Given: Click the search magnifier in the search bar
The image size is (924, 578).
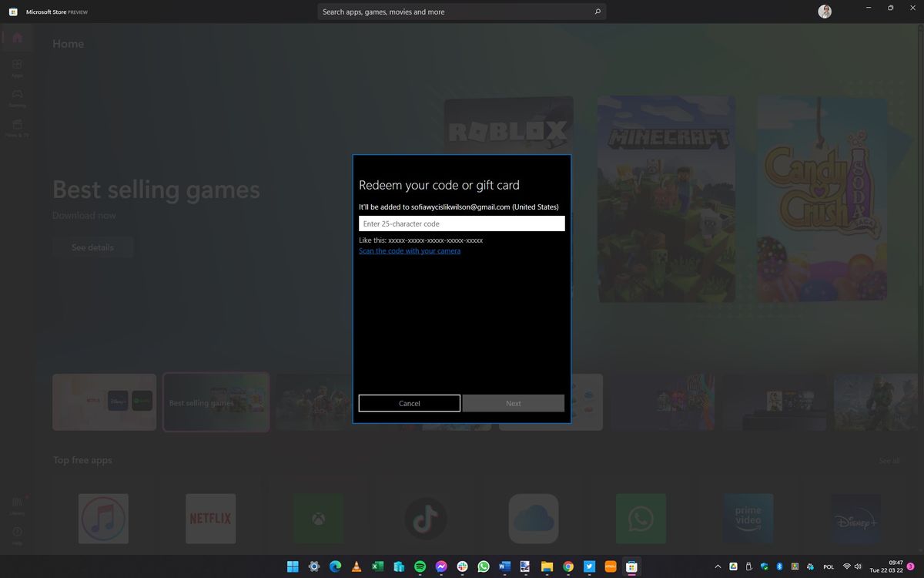Looking at the screenshot, I should point(598,12).
